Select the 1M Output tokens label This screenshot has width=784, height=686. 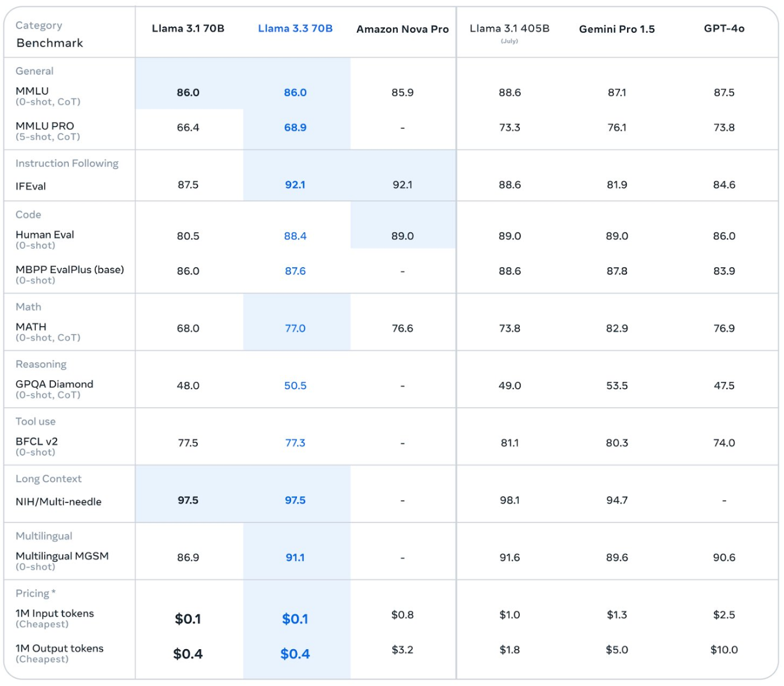pyautogui.click(x=60, y=649)
